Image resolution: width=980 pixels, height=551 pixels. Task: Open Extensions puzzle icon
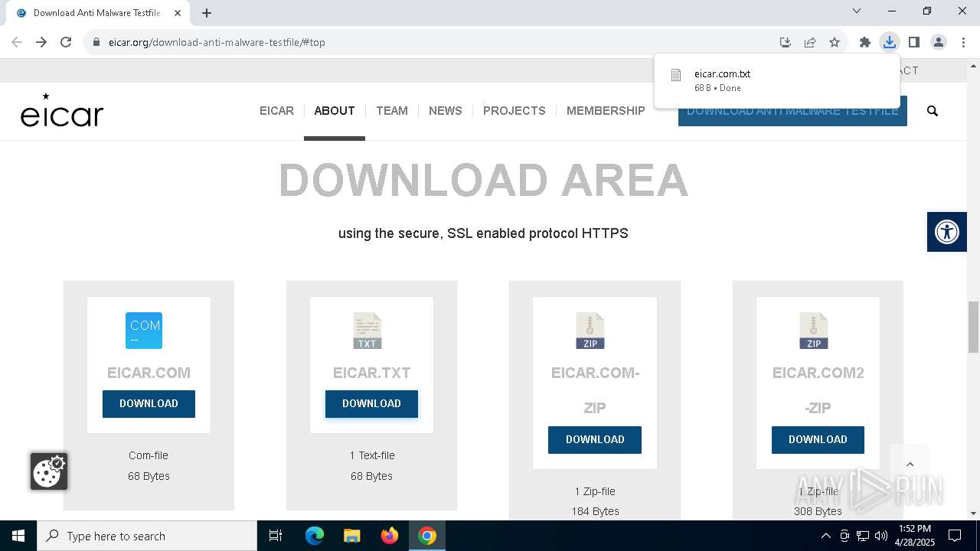tap(865, 42)
